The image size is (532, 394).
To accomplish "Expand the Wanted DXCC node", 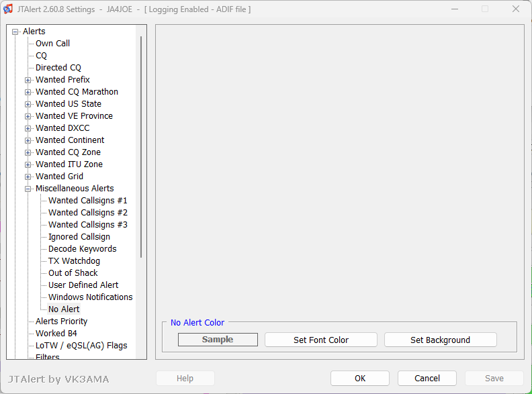I will pos(28,128).
